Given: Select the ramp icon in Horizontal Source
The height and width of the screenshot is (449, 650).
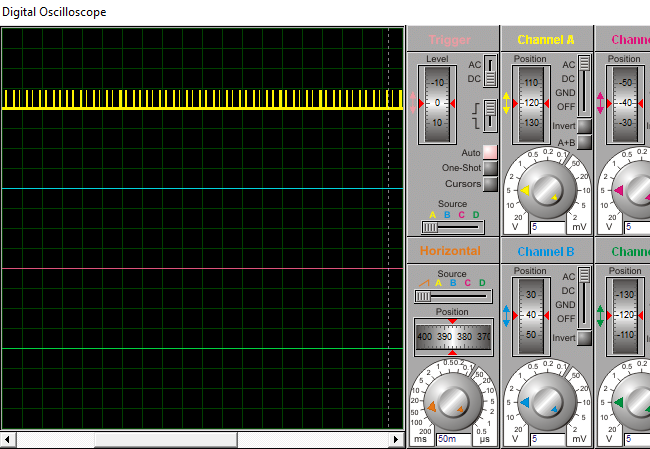Looking at the screenshot, I should click(x=424, y=283).
